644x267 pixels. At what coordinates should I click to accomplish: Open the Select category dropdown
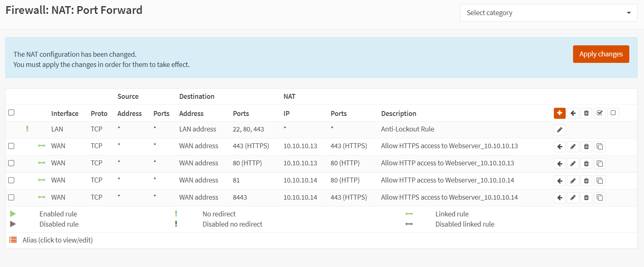click(x=549, y=13)
